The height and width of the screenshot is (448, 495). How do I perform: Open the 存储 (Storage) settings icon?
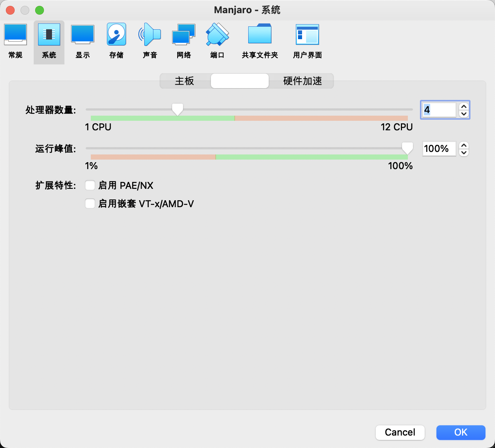116,42
